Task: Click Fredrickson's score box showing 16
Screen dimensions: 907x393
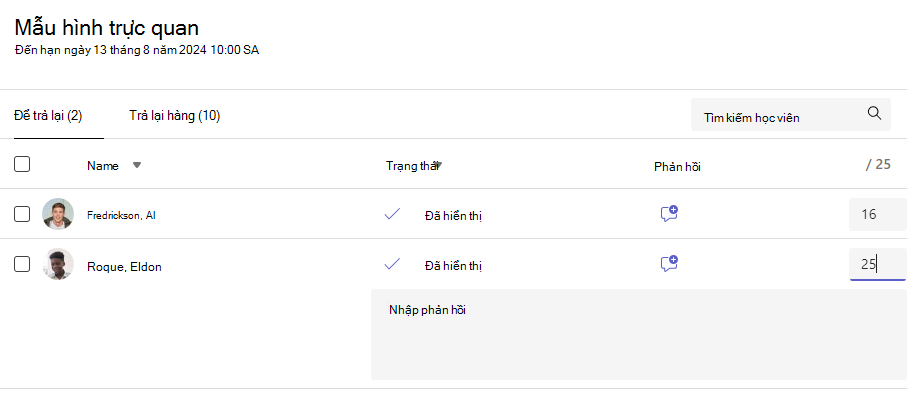Action: click(877, 214)
